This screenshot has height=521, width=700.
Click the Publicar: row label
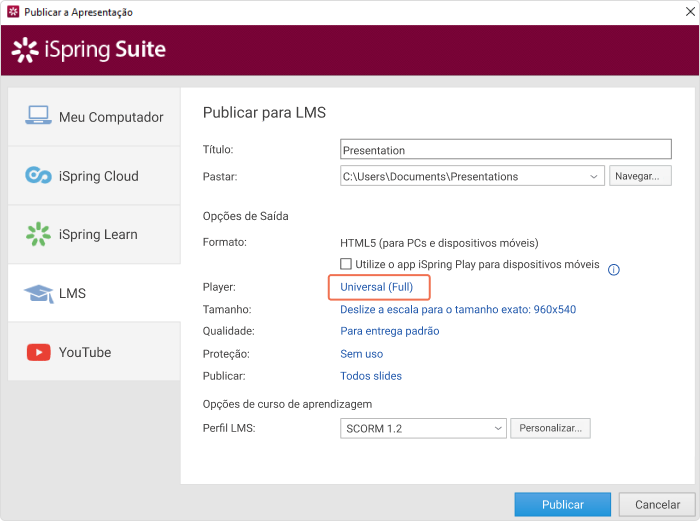pyautogui.click(x=224, y=376)
